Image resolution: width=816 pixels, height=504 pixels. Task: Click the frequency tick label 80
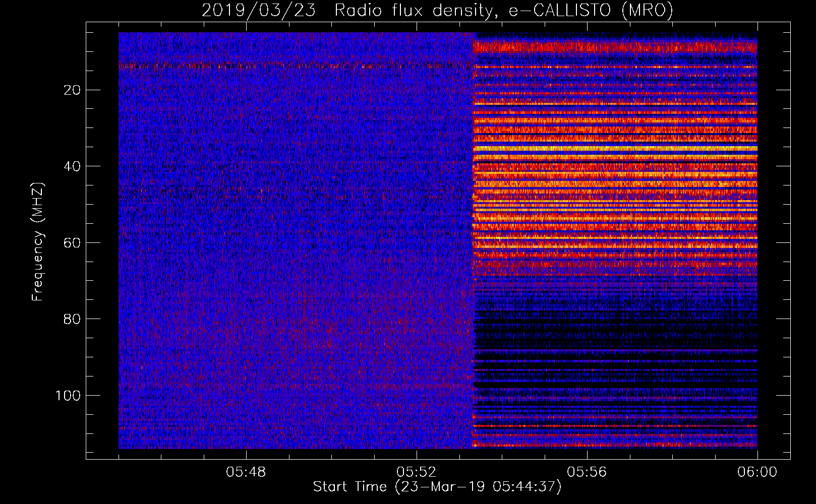tap(73, 319)
